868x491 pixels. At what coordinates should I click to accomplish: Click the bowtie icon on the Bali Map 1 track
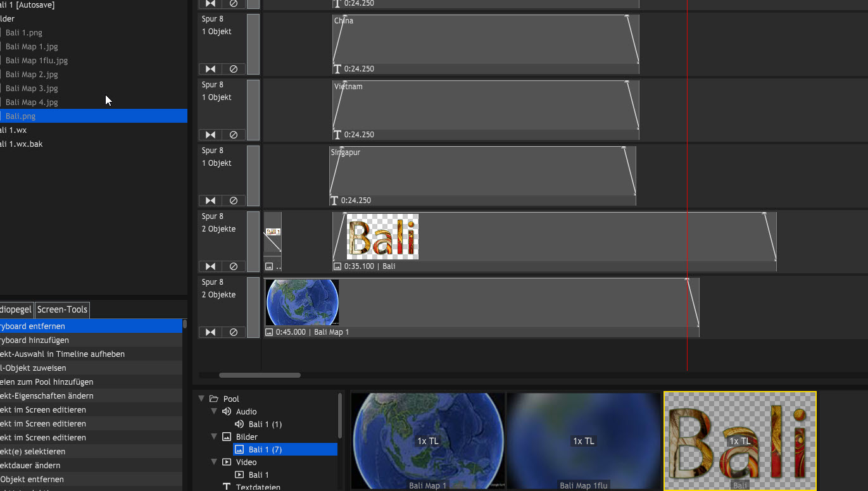[x=210, y=332]
